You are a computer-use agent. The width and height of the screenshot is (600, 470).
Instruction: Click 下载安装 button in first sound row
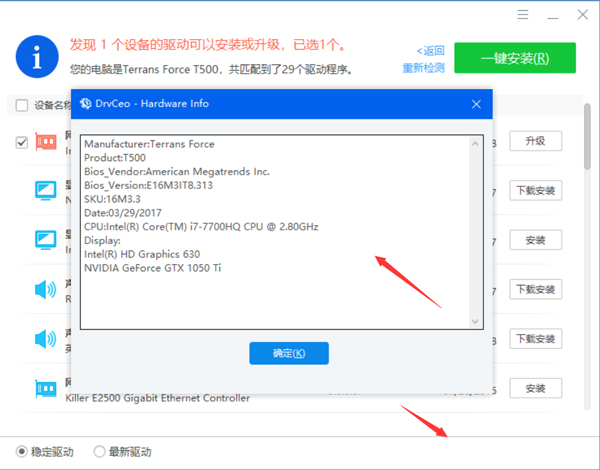pyautogui.click(x=535, y=289)
